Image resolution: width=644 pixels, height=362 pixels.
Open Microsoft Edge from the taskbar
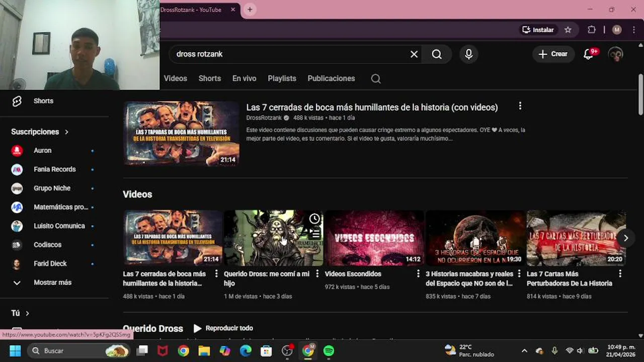click(x=246, y=350)
